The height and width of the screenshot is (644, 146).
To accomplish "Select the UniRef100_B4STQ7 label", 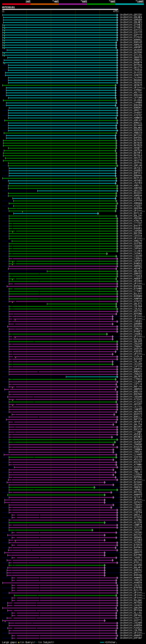I will click(x=131, y=535).
